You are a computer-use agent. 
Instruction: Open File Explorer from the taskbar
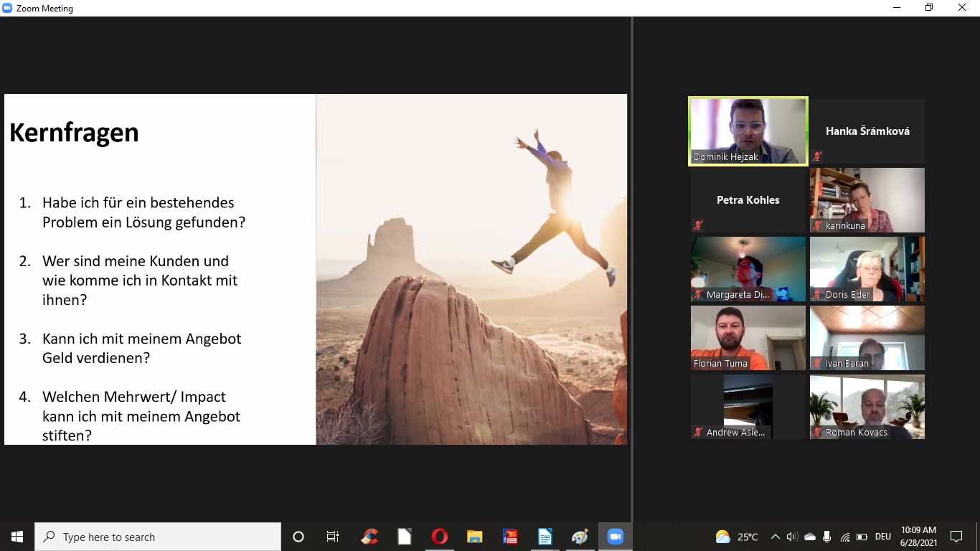click(475, 537)
